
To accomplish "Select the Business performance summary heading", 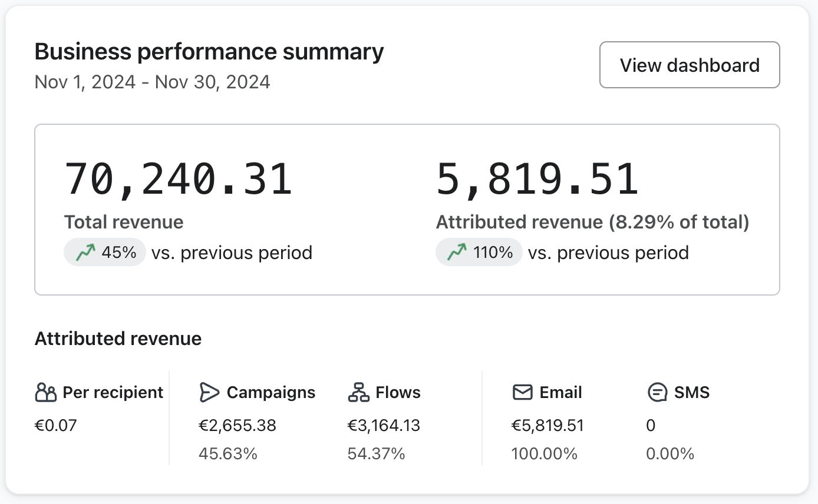I will [x=209, y=52].
